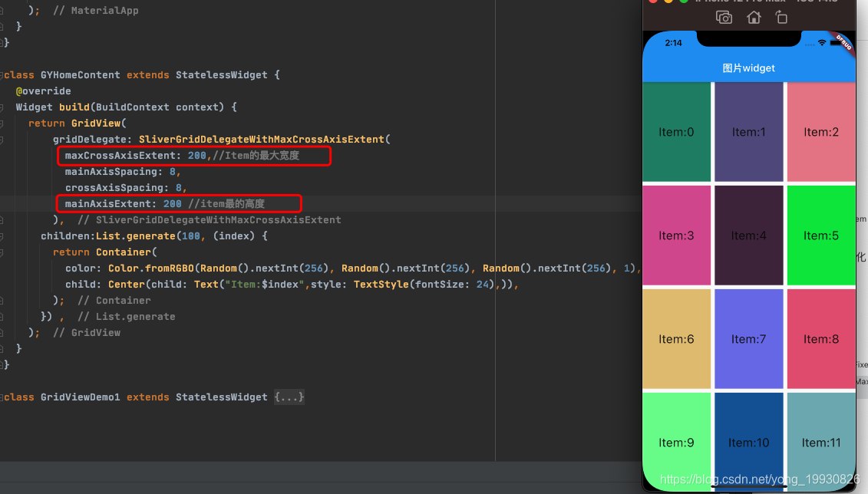This screenshot has width=868, height=494.
Task: Tap the bright green Item:5 tile
Action: coord(821,235)
